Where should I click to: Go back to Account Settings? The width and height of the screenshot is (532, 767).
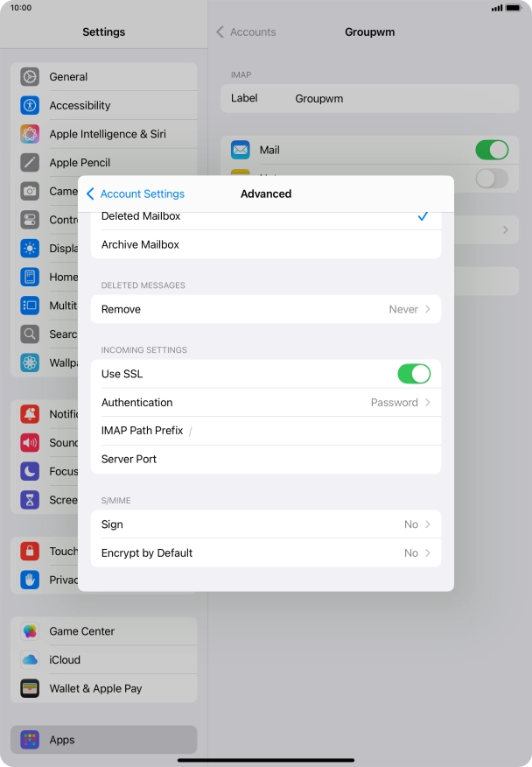pos(135,194)
